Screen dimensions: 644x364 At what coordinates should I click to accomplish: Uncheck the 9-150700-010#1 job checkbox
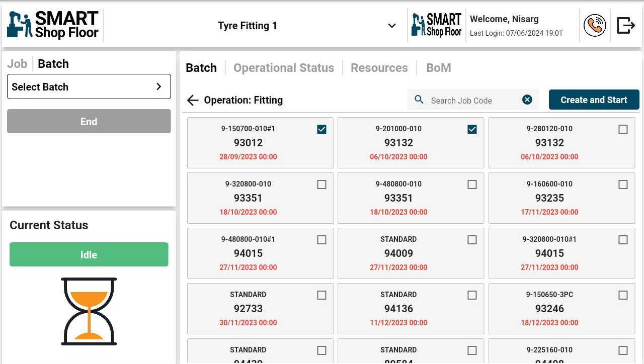321,130
